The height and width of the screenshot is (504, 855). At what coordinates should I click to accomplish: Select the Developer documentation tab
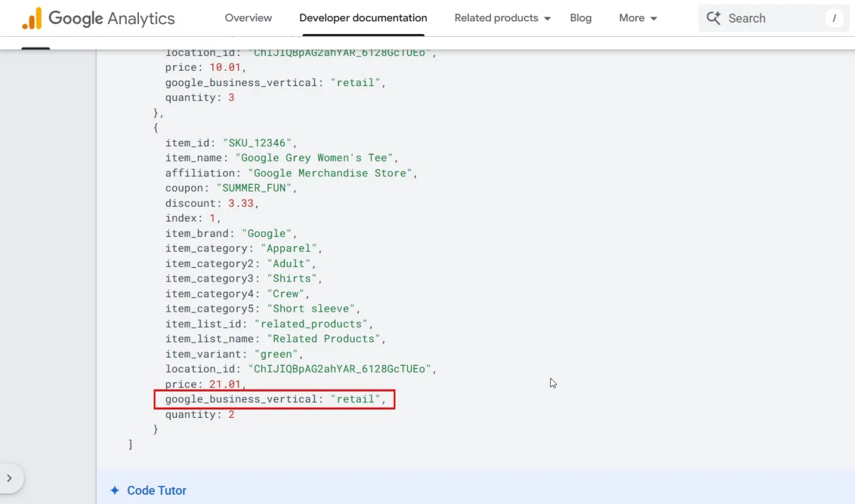coord(363,18)
